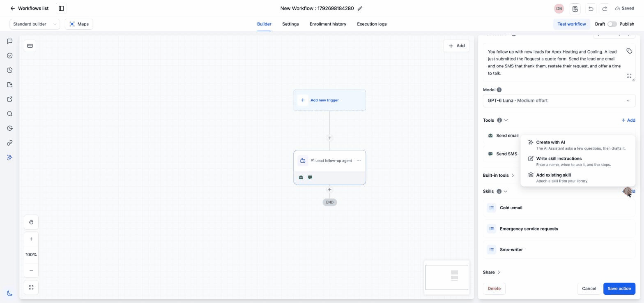
Task: Click Add new trigger node
Action: pyautogui.click(x=329, y=100)
